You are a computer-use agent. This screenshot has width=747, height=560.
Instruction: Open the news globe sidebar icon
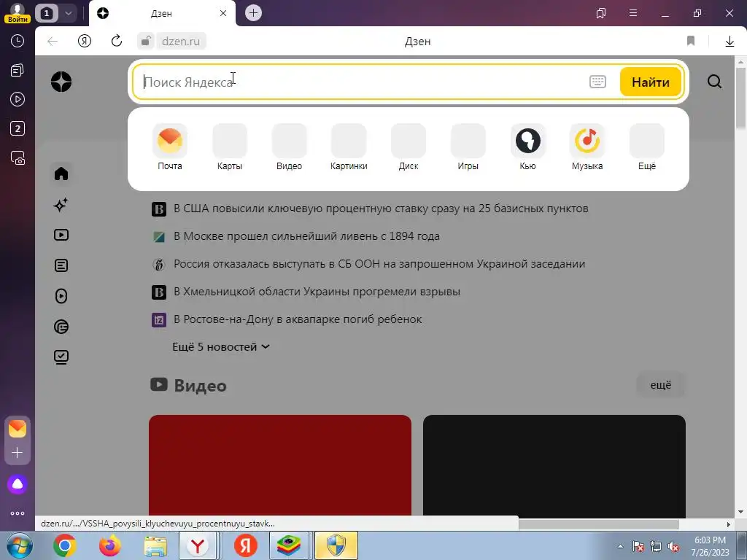[x=61, y=327]
